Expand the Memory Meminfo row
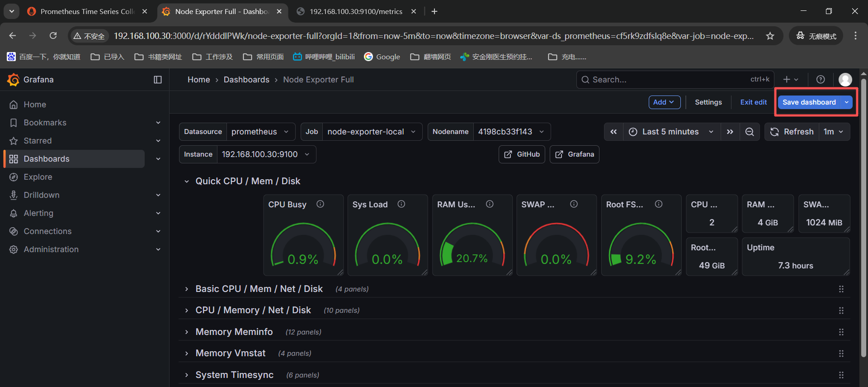 [x=187, y=332]
